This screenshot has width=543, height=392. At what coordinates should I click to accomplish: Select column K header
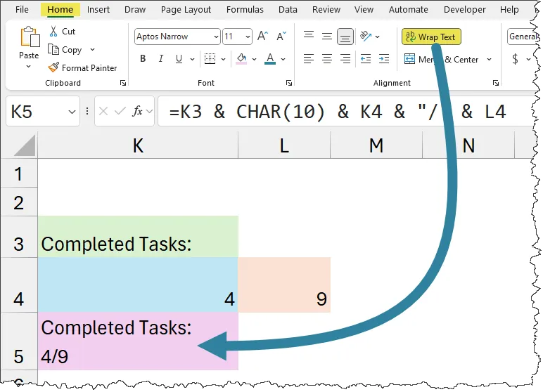138,145
